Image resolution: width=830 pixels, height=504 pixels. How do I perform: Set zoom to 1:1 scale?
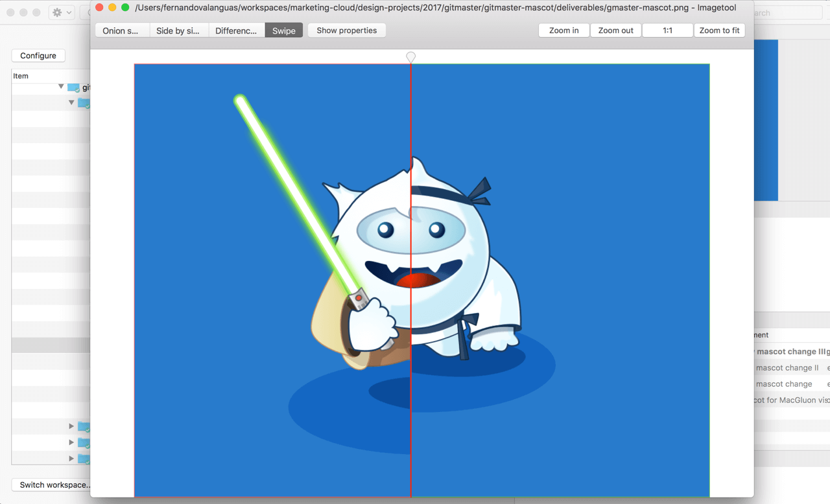click(x=668, y=30)
